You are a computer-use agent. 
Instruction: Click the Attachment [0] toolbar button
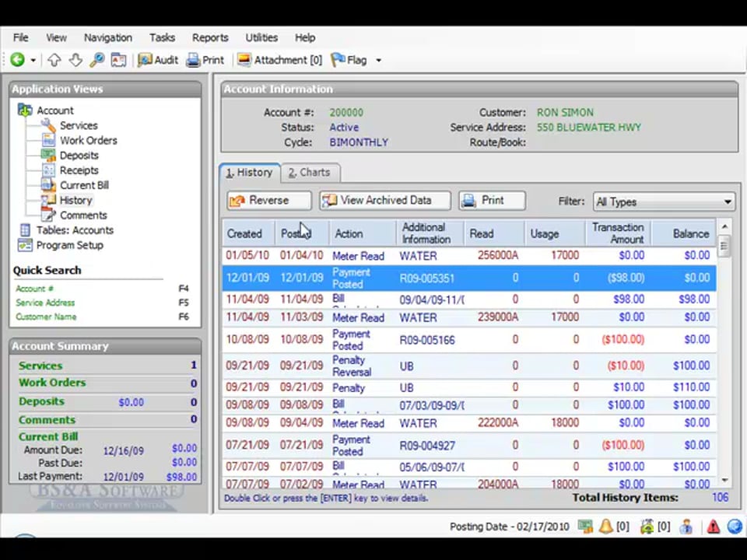click(279, 60)
